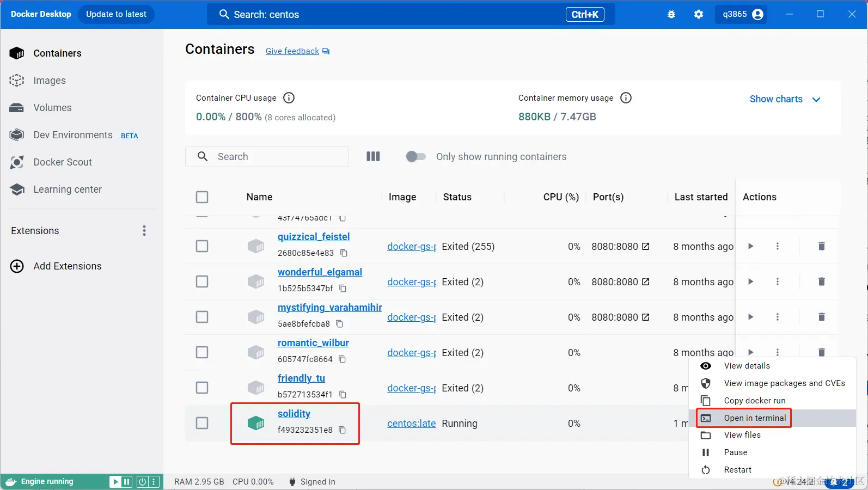Copy container ID 605747fc8664
868x490 pixels.
pyautogui.click(x=343, y=359)
